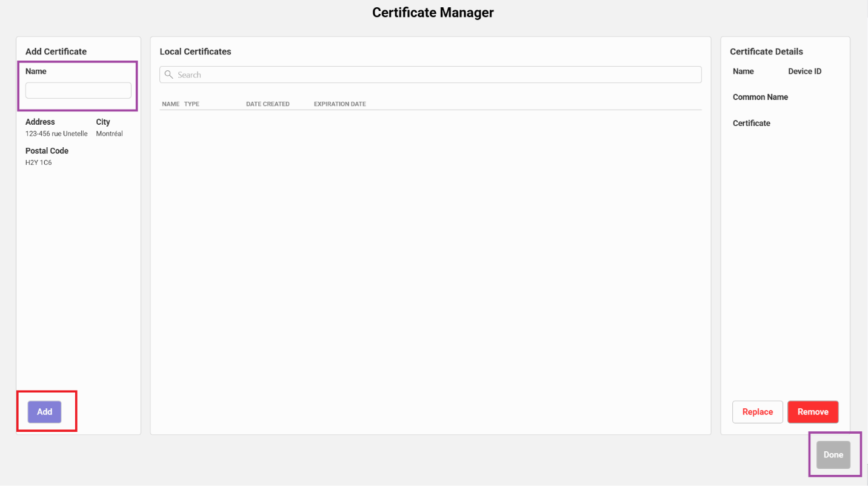Viewport: 868px width, 487px height.
Task: Focus the Local Certificates search box
Action: tap(430, 75)
